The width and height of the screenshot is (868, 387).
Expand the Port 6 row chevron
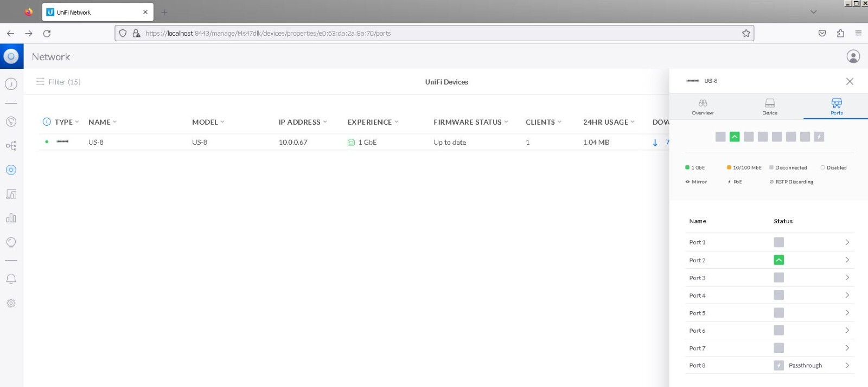point(847,331)
